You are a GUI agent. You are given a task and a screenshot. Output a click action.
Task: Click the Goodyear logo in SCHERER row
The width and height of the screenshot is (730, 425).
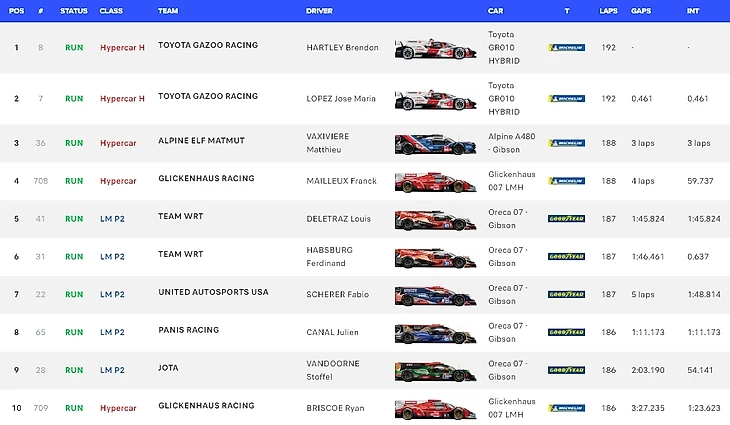click(x=567, y=294)
